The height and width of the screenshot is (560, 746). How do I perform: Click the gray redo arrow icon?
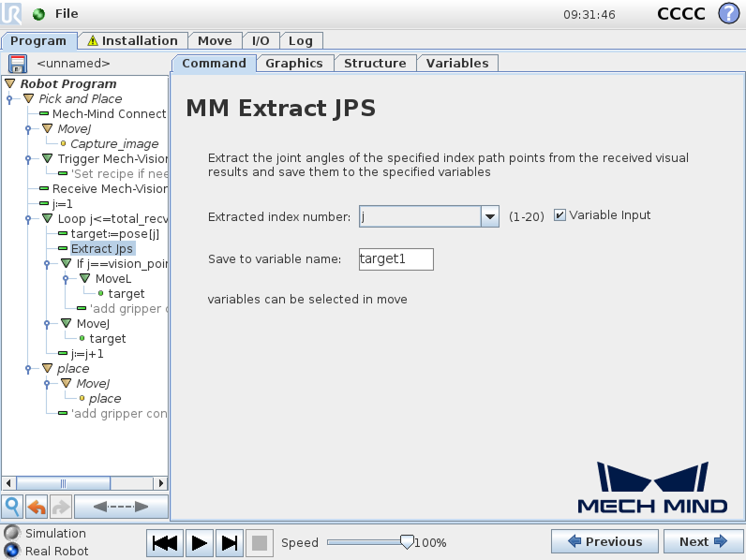tap(60, 507)
